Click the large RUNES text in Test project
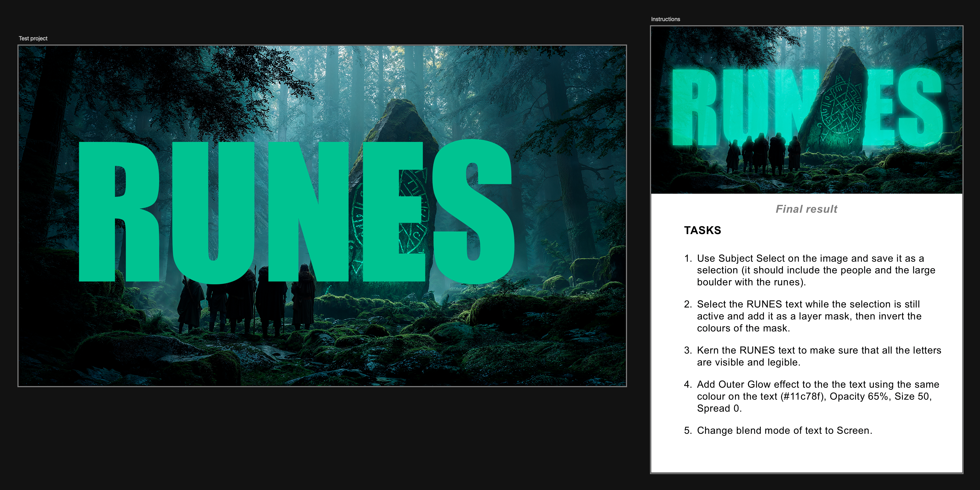 [296, 211]
